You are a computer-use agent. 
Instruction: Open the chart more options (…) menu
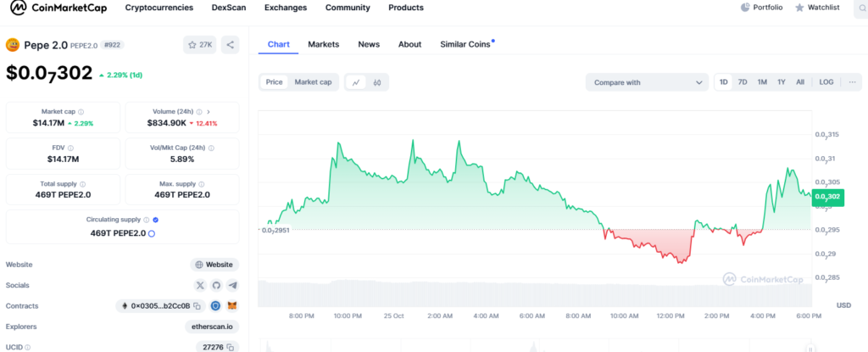(x=852, y=82)
